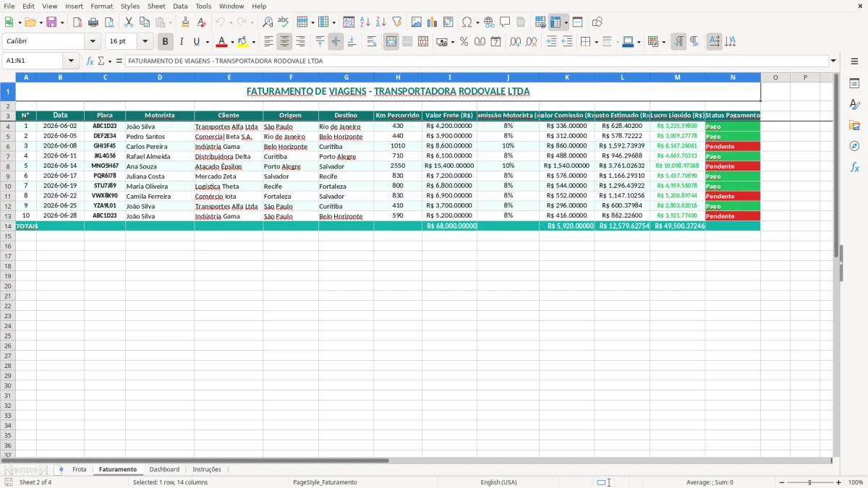The width and height of the screenshot is (868, 488).
Task: Switch to the Dashboard sheet tab
Action: [164, 469]
